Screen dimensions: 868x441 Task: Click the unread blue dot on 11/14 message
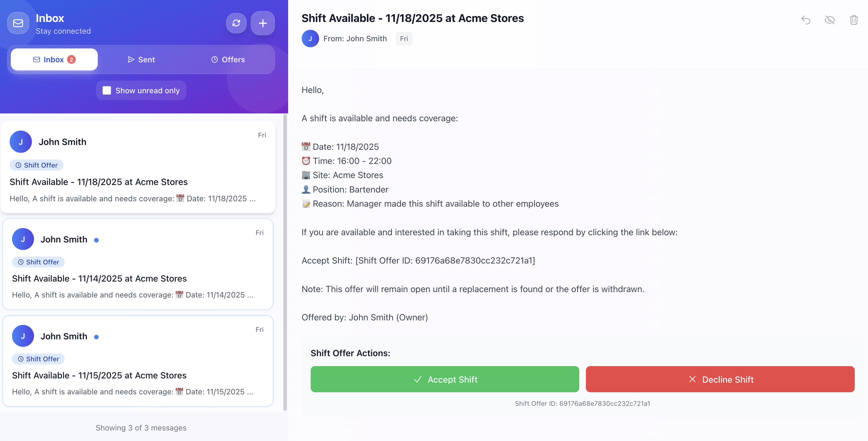click(96, 240)
